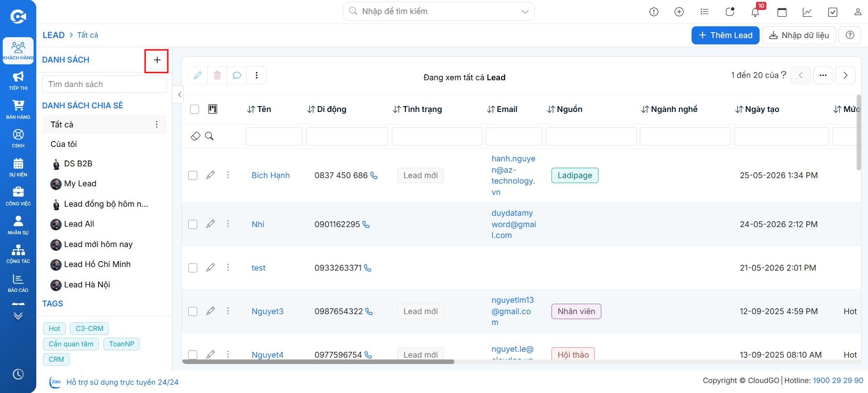Select the DS B2B list

pos(78,164)
